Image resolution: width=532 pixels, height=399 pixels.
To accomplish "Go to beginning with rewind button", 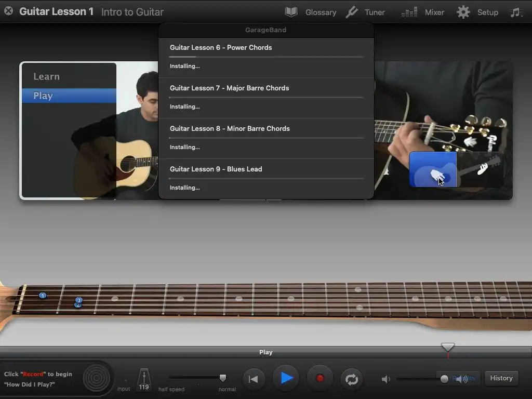I will point(254,379).
